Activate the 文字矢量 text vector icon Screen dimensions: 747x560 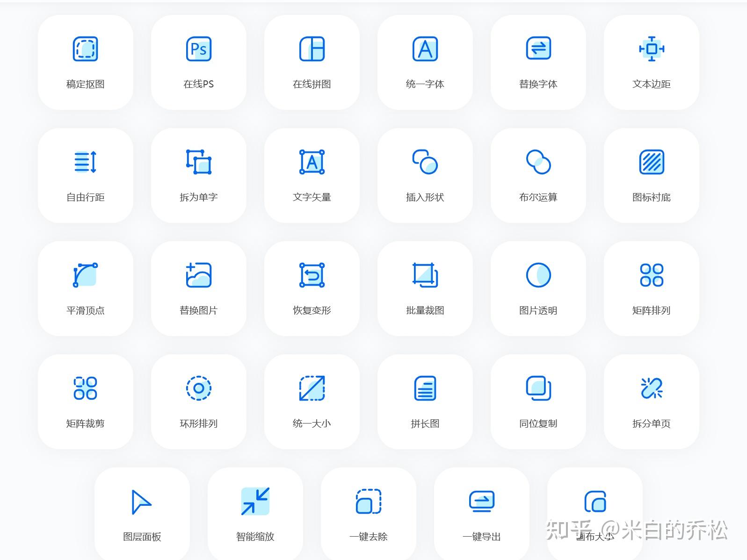tap(312, 162)
